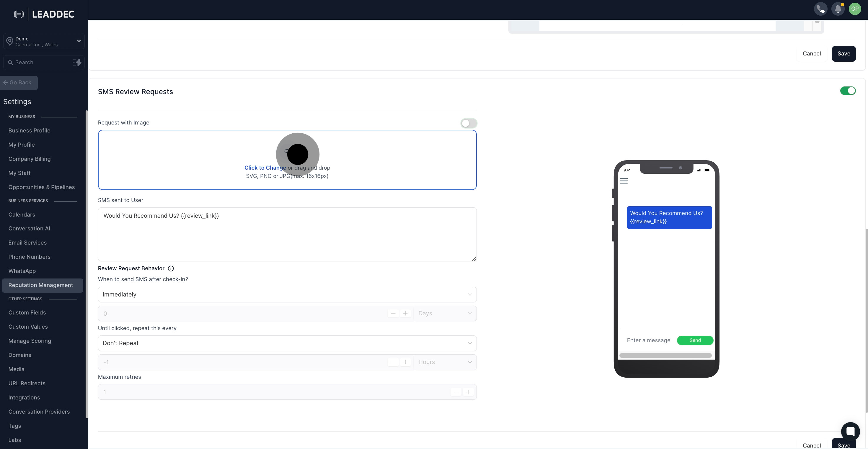The image size is (868, 449).
Task: Open Business Profile settings
Action: (x=29, y=131)
